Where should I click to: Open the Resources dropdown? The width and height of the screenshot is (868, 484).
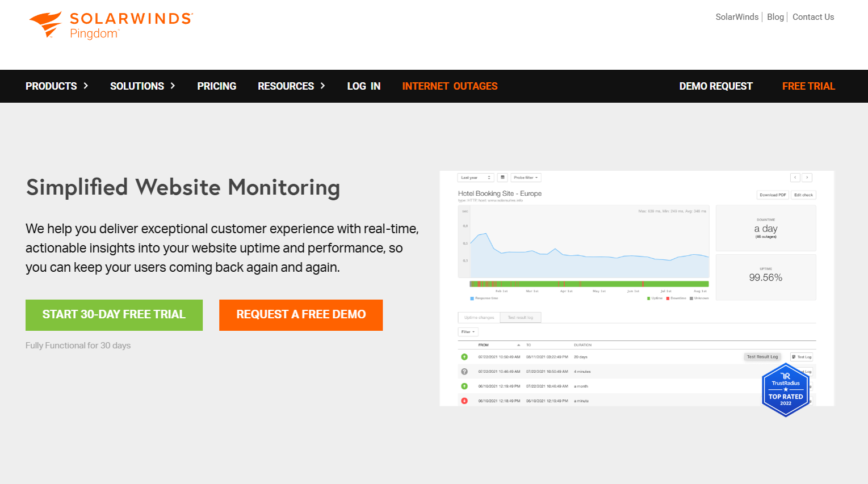pyautogui.click(x=291, y=86)
